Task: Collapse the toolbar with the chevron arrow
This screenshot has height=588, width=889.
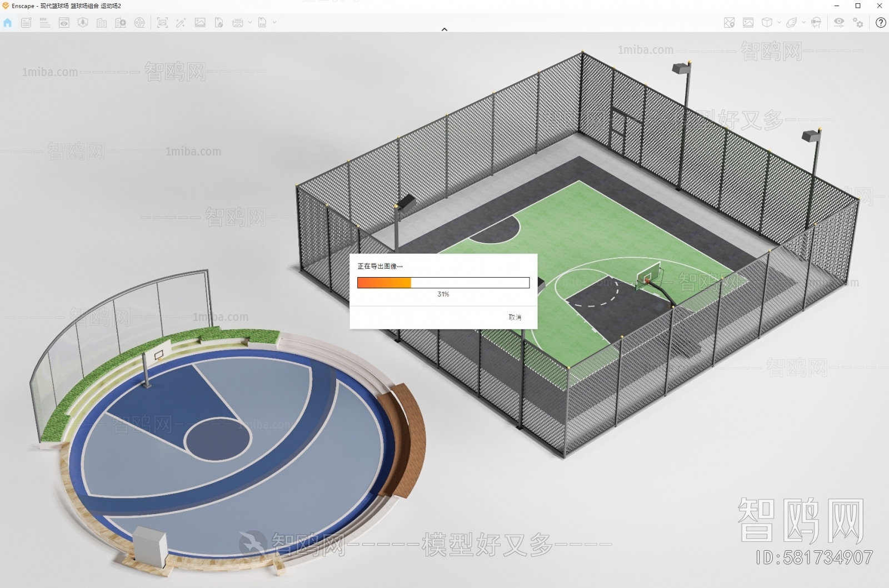Action: click(x=444, y=28)
